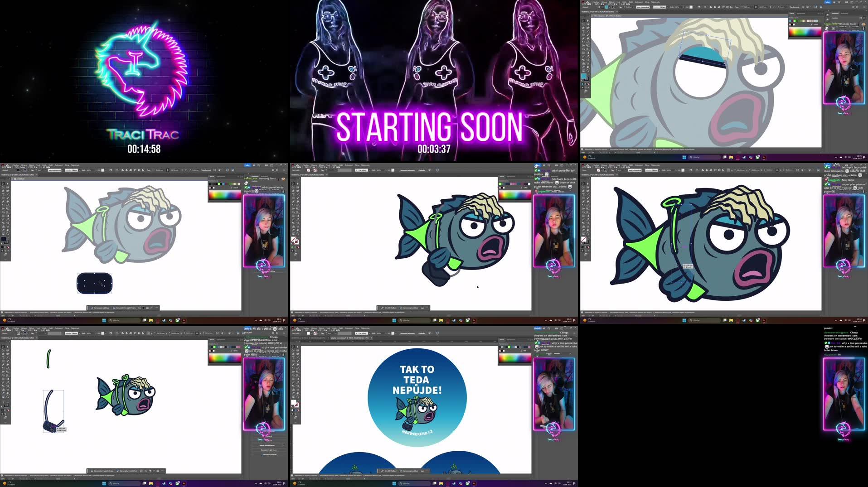Open the Illustrator taskbar icon in the fish eye frame
This screenshot has height=487, width=868.
pyautogui.click(x=764, y=157)
